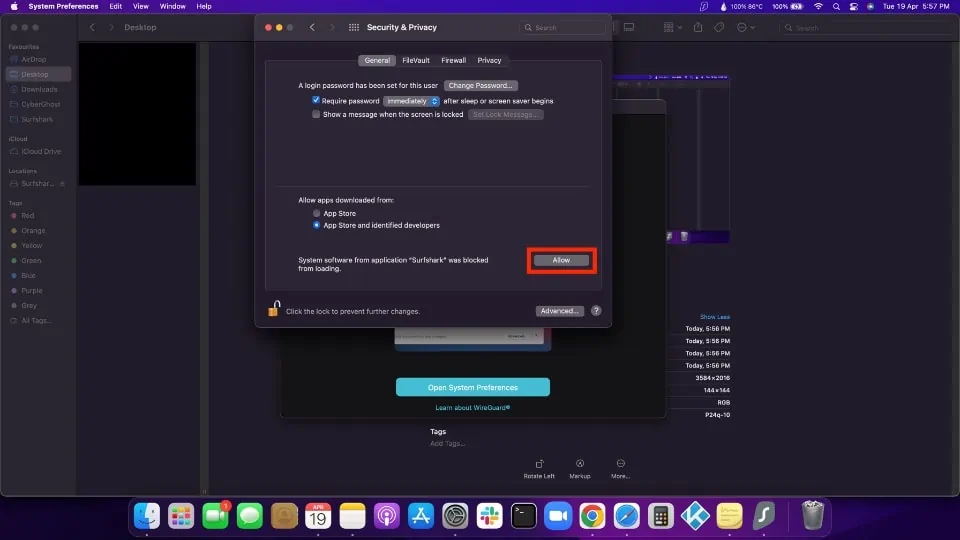Open System Preferences gear in dock

coord(456,516)
